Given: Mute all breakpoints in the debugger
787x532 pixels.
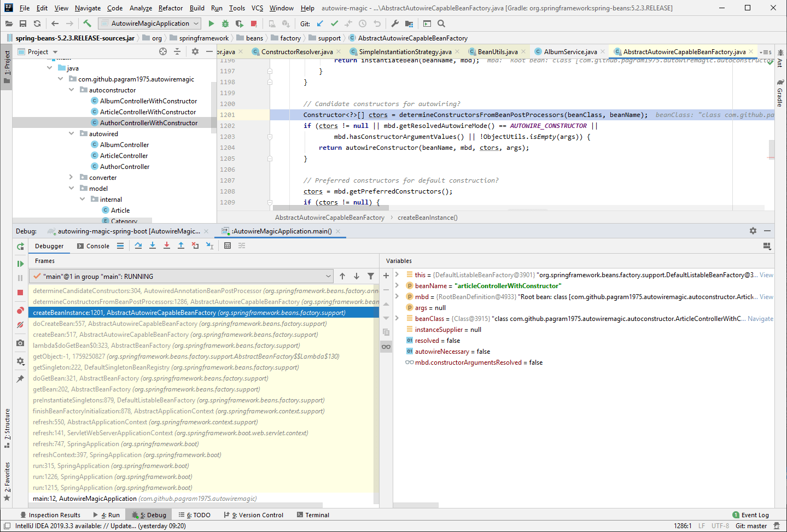Looking at the screenshot, I should pos(20,325).
